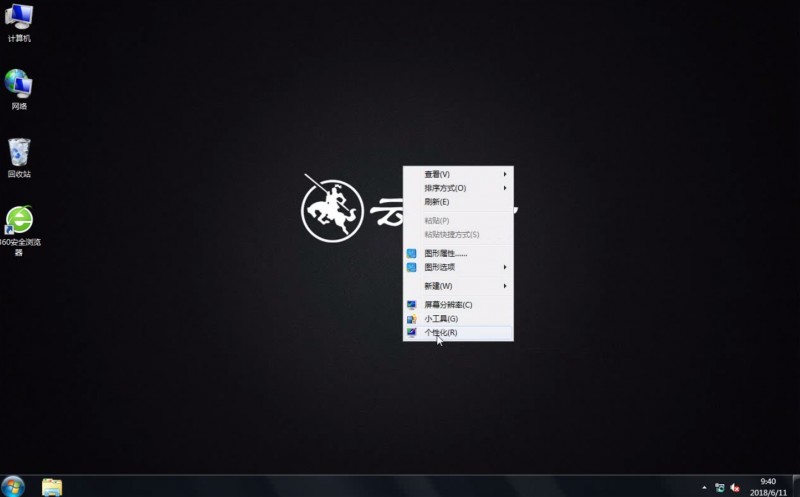This screenshot has width=800, height=497.
Task: Open the 查看(V) submenu
Action: coord(458,174)
